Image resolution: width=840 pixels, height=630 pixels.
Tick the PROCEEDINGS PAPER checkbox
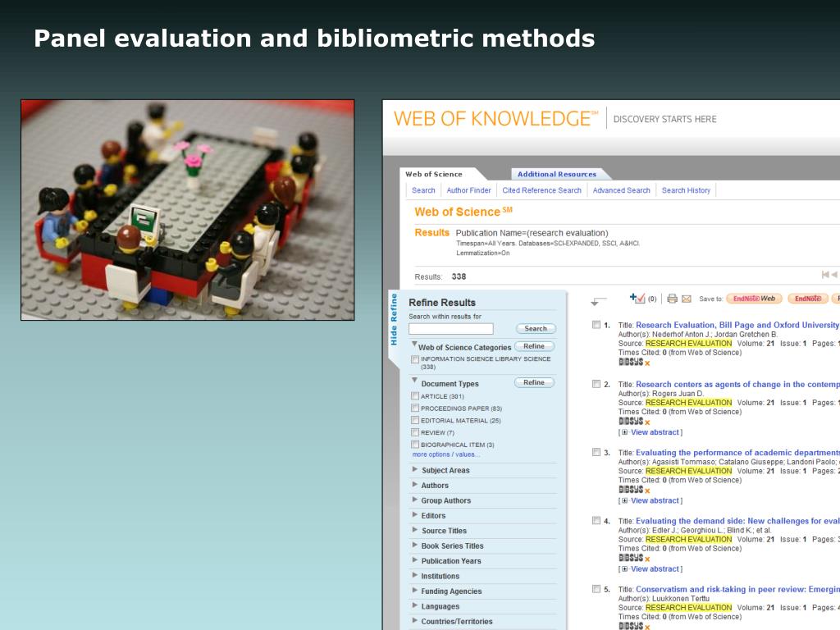pyautogui.click(x=414, y=409)
